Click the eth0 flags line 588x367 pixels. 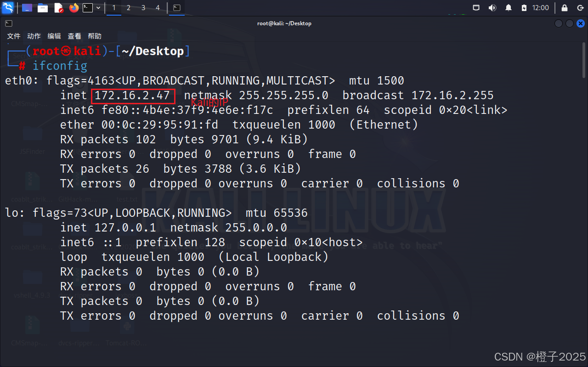pos(204,81)
